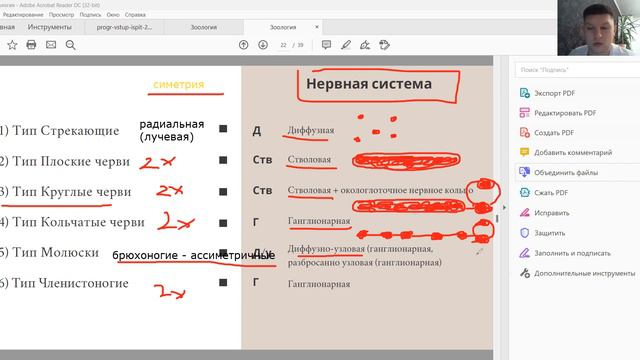Open Дополнительные инструменты list
Image resolution: width=640 pixels, height=360 pixels.
[x=584, y=273]
